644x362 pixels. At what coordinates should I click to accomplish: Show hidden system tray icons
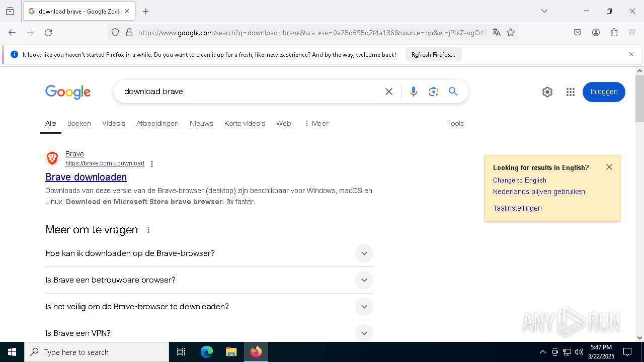[542, 352]
